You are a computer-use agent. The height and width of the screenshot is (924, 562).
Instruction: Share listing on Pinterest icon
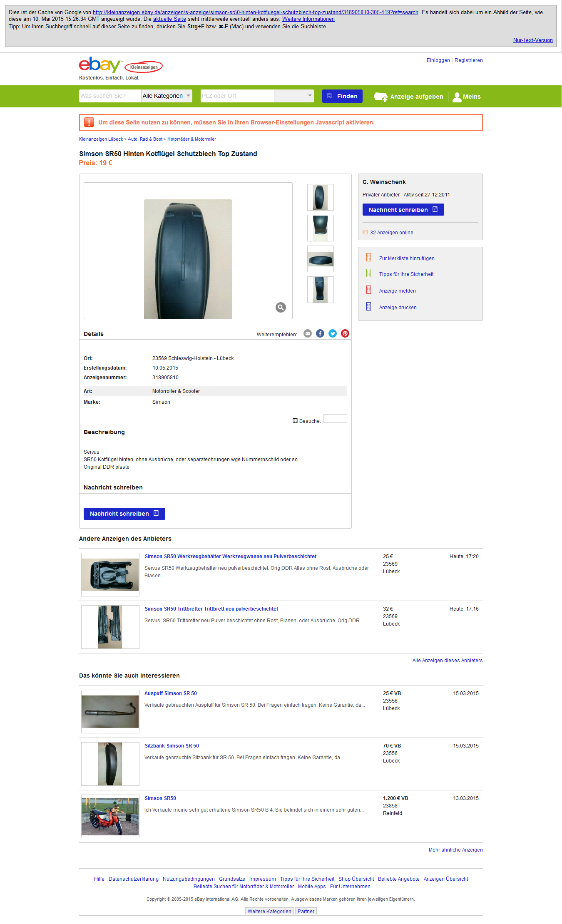pos(345,333)
